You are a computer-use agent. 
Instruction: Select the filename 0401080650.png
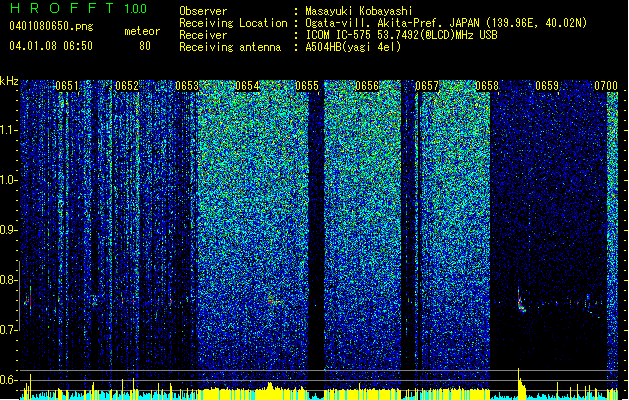51,26
